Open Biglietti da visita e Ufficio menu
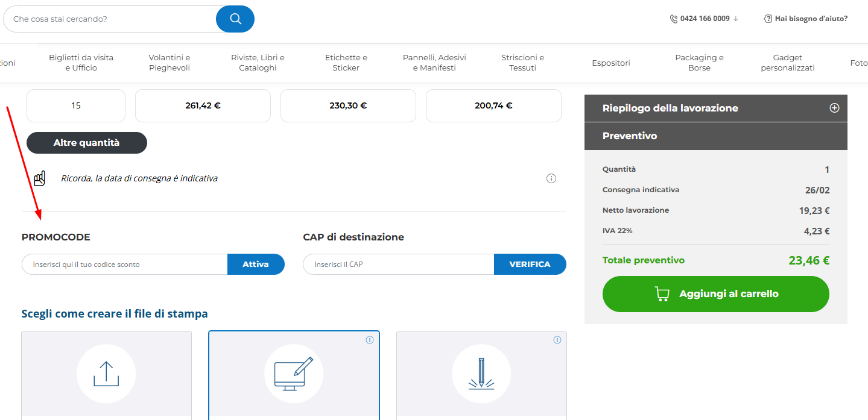Image resolution: width=868 pixels, height=420 pixels. (81, 63)
